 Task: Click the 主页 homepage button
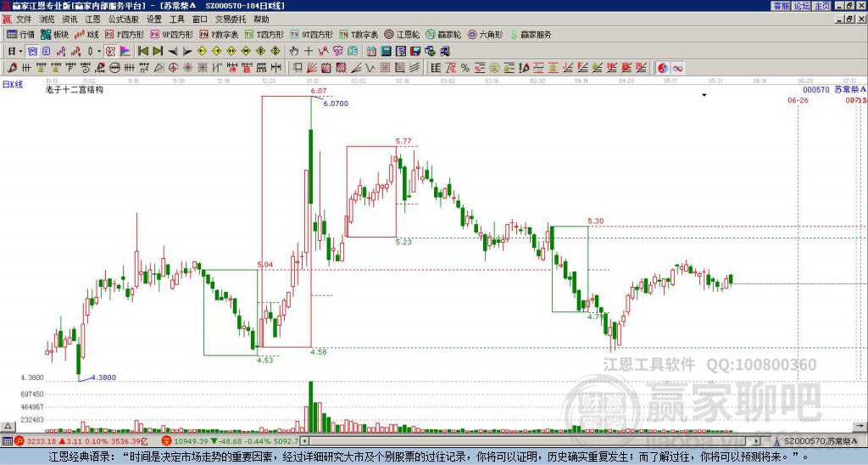coord(822,6)
